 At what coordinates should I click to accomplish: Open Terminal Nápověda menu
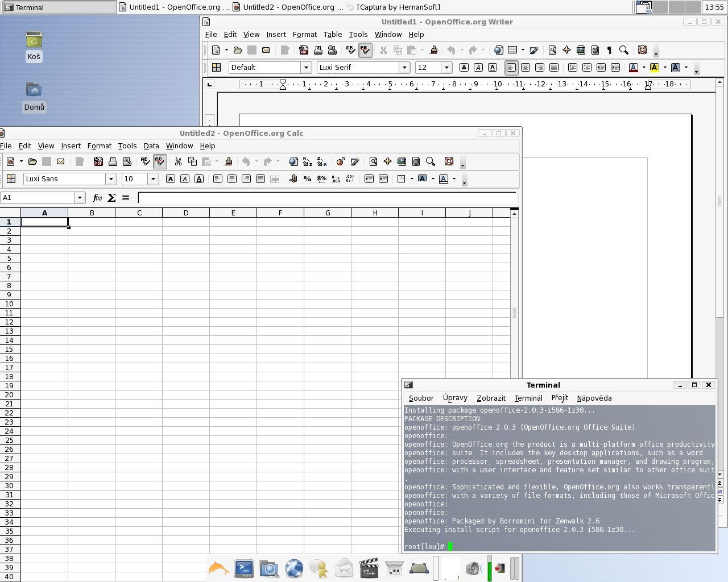594,398
